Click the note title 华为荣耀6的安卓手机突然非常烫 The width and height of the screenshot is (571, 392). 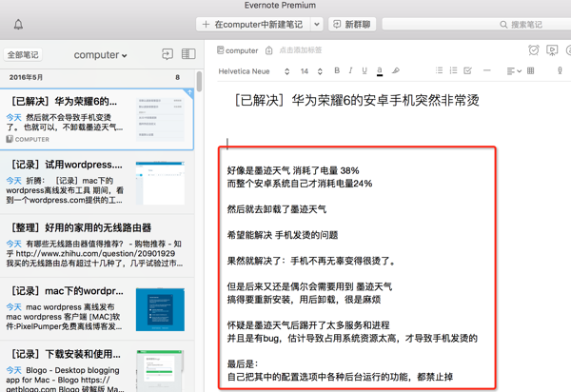click(357, 100)
